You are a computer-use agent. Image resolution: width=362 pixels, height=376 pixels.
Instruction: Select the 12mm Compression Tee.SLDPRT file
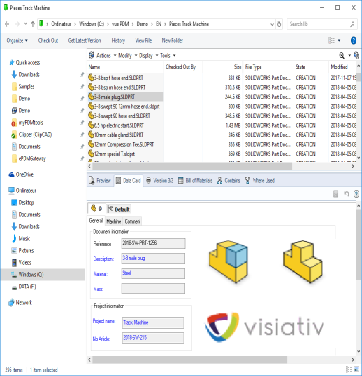click(x=121, y=144)
